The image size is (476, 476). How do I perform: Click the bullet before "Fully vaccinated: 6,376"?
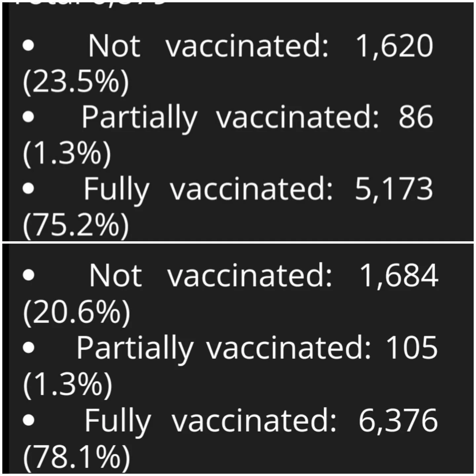(28, 420)
